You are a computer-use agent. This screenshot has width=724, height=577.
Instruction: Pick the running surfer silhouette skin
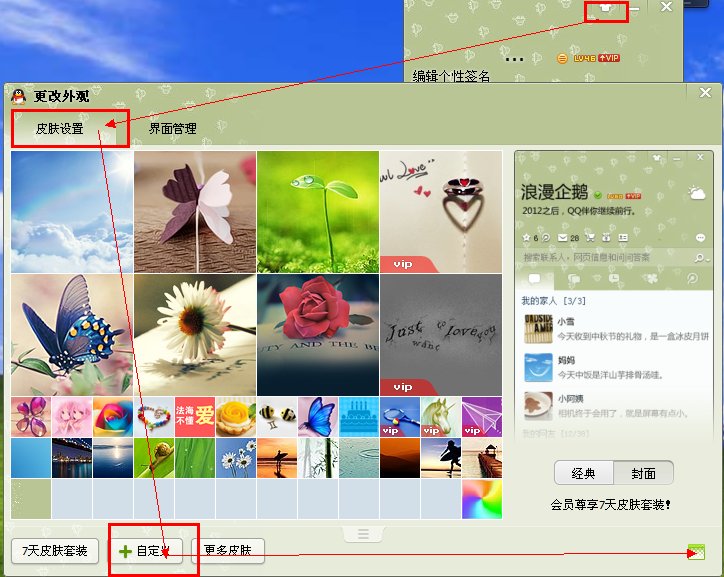(441, 458)
